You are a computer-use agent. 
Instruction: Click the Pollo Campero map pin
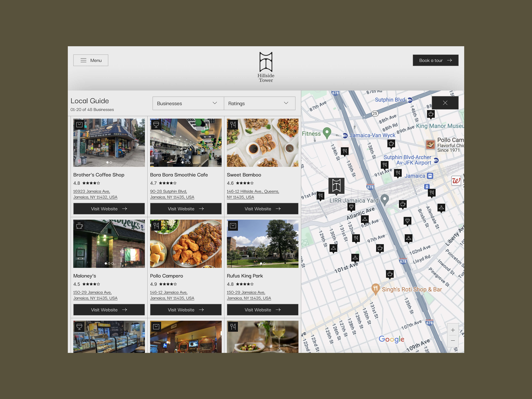tap(430, 145)
